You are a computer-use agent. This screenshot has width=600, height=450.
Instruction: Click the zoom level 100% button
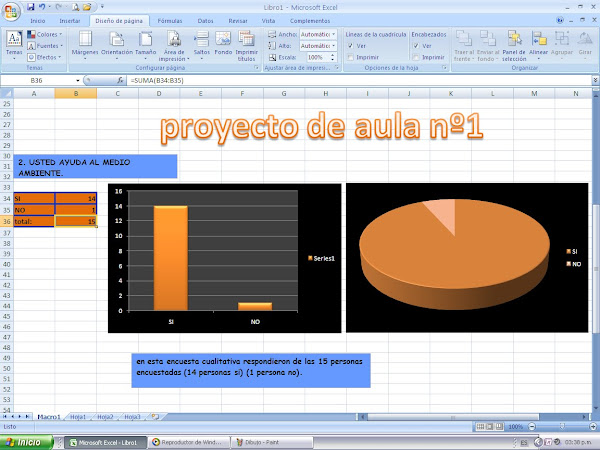point(515,427)
